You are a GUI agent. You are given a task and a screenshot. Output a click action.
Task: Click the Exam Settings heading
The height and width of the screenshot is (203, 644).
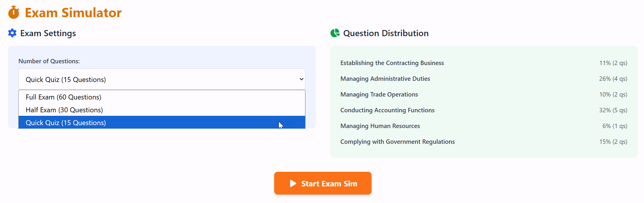pyautogui.click(x=48, y=33)
